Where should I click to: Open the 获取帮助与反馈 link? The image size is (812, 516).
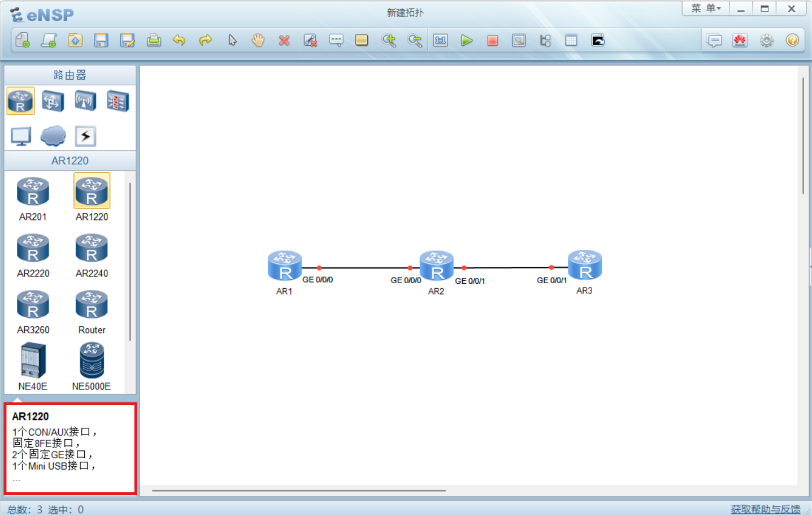pyautogui.click(x=766, y=509)
